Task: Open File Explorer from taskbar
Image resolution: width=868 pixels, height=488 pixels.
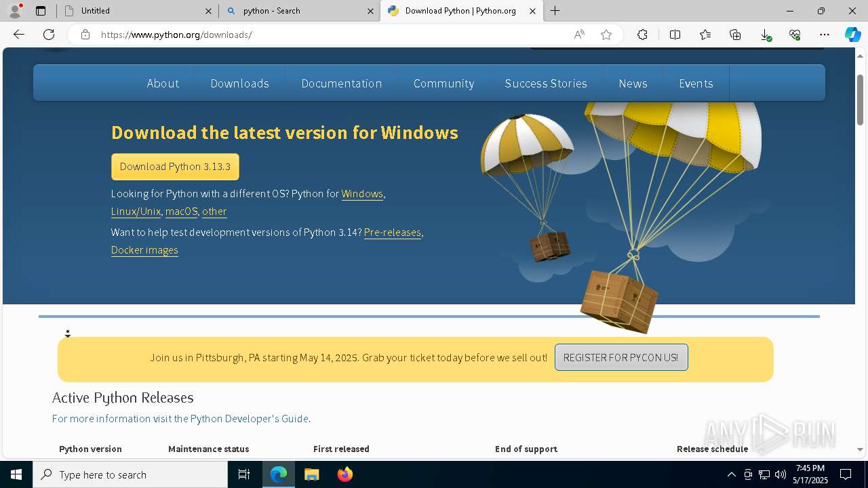Action: tap(311, 474)
